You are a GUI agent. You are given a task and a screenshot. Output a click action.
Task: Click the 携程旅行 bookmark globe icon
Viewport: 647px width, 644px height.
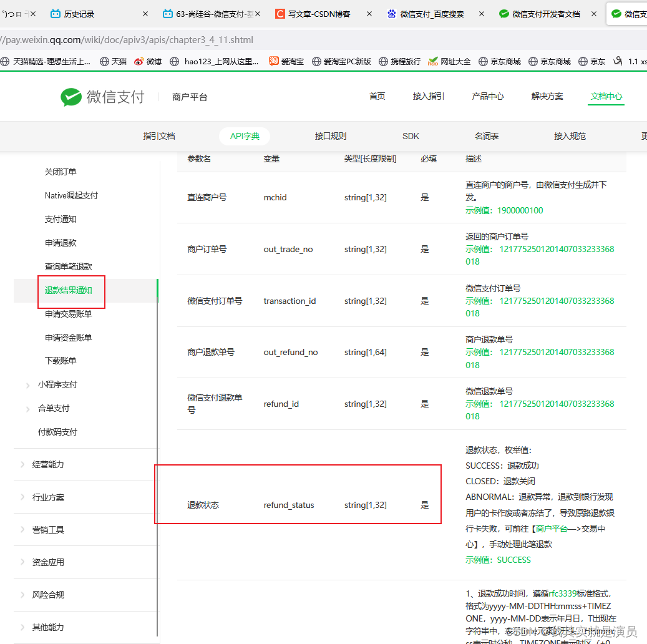tap(383, 62)
